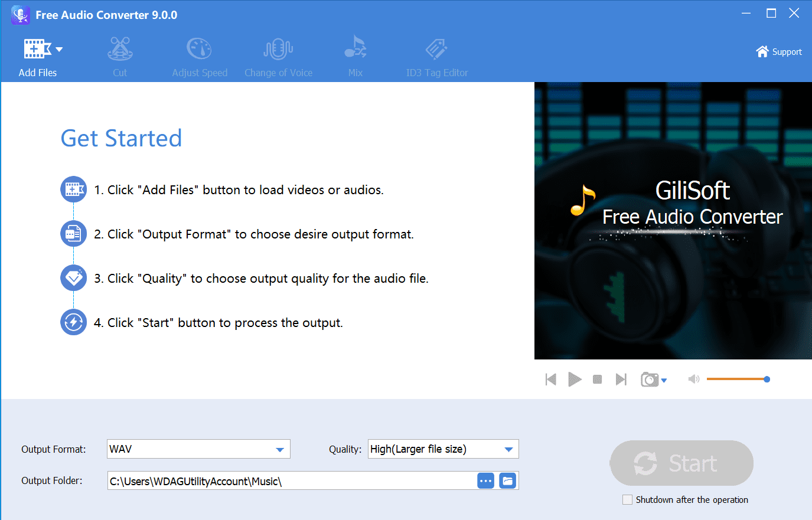This screenshot has width=812, height=520.
Task: Click the "Output Format:" label
Action: (54, 449)
